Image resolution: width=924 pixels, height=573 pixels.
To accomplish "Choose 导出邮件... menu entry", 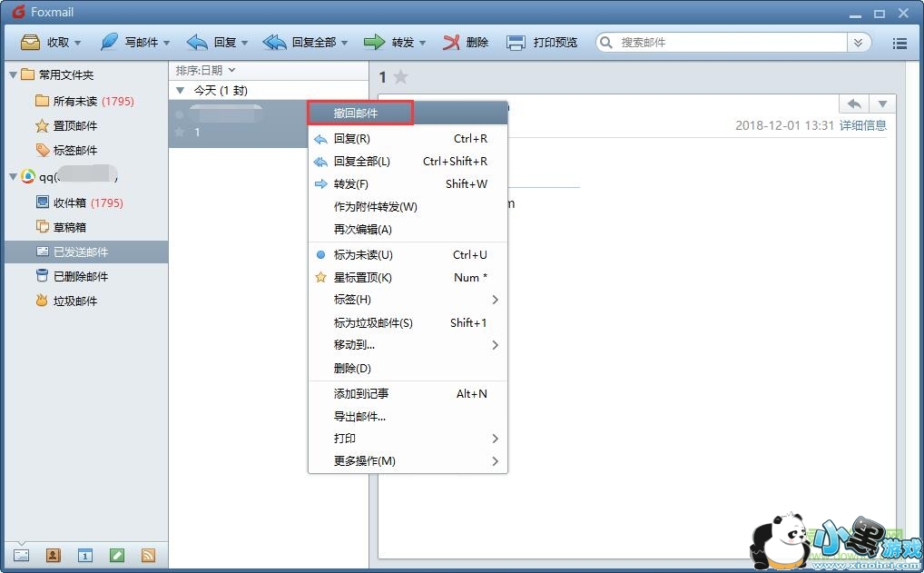I will tap(408, 416).
